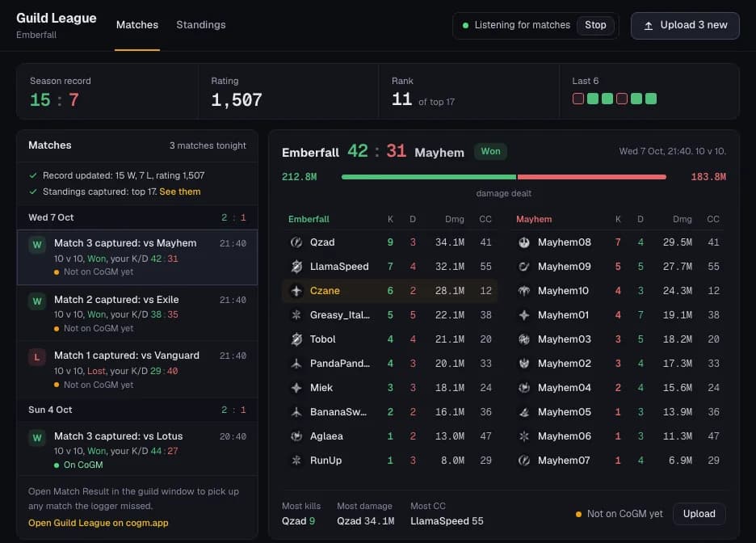The width and height of the screenshot is (756, 543).
Task: Click the W badge for Match 2 vs Exile
Action: (37, 301)
